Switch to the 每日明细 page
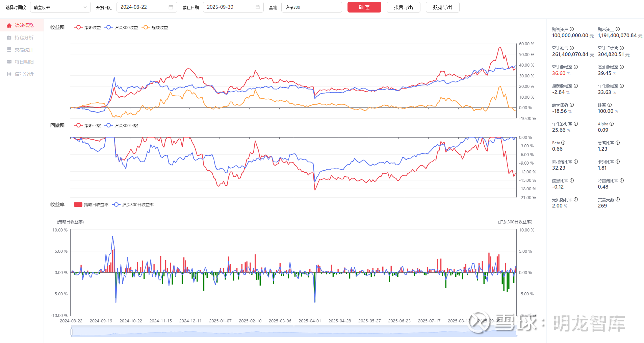 (x=24, y=62)
